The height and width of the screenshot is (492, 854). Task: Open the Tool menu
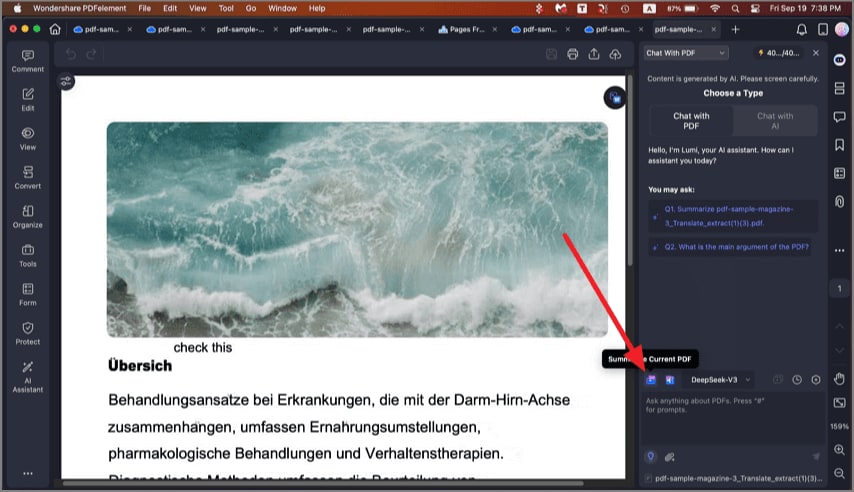[x=226, y=8]
